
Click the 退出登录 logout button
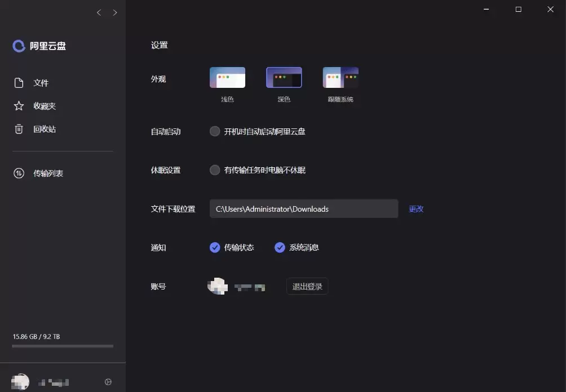[307, 286]
